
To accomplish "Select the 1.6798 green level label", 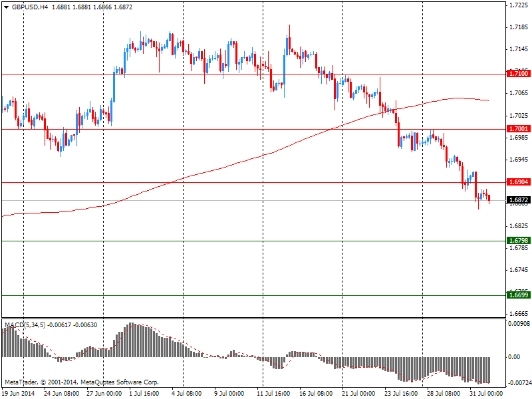I will [518, 241].
